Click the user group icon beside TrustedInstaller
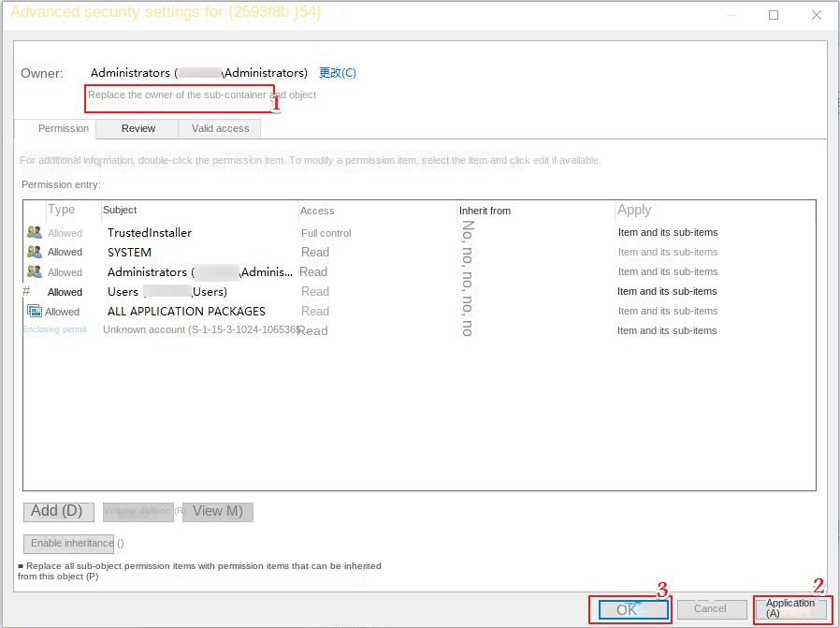This screenshot has width=840, height=628. 35,233
